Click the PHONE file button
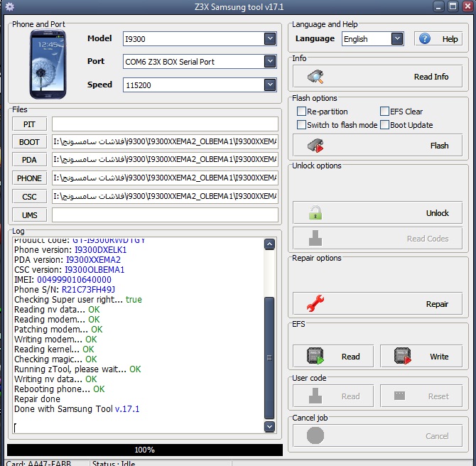 click(29, 178)
